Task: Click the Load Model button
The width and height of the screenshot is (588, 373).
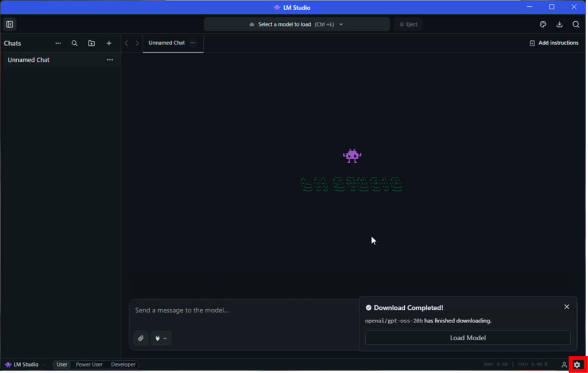Action: coord(467,338)
